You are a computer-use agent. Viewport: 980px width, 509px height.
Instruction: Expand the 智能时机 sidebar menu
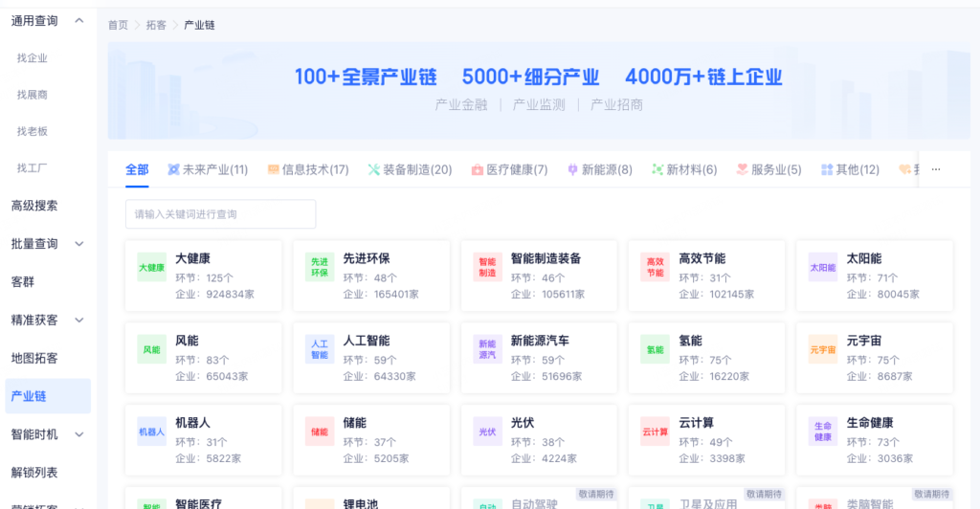click(x=79, y=434)
